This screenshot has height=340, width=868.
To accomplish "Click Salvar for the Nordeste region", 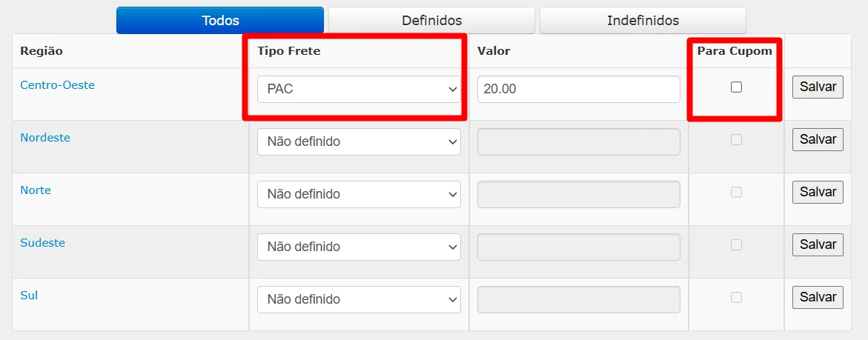I will click(818, 139).
